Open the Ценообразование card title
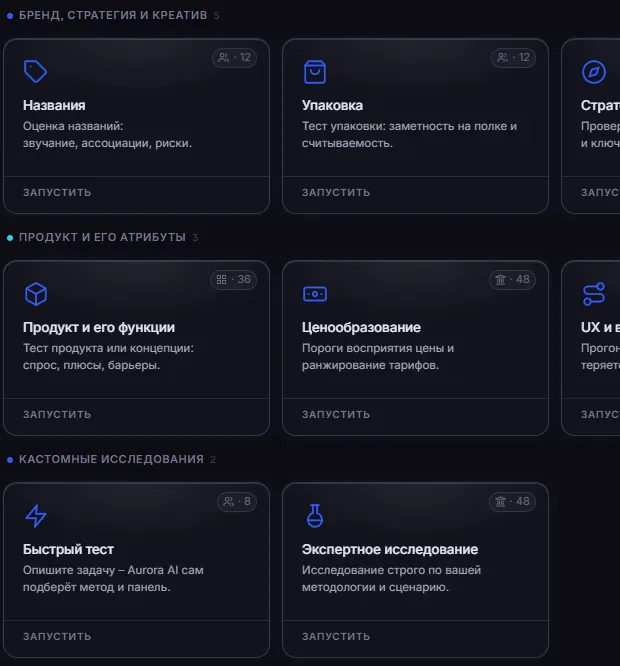 361,327
